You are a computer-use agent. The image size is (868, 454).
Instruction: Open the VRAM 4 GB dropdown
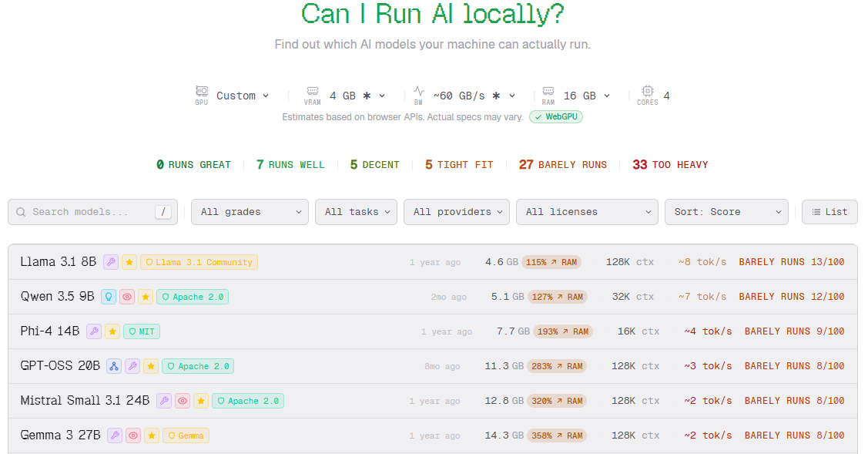(x=357, y=96)
